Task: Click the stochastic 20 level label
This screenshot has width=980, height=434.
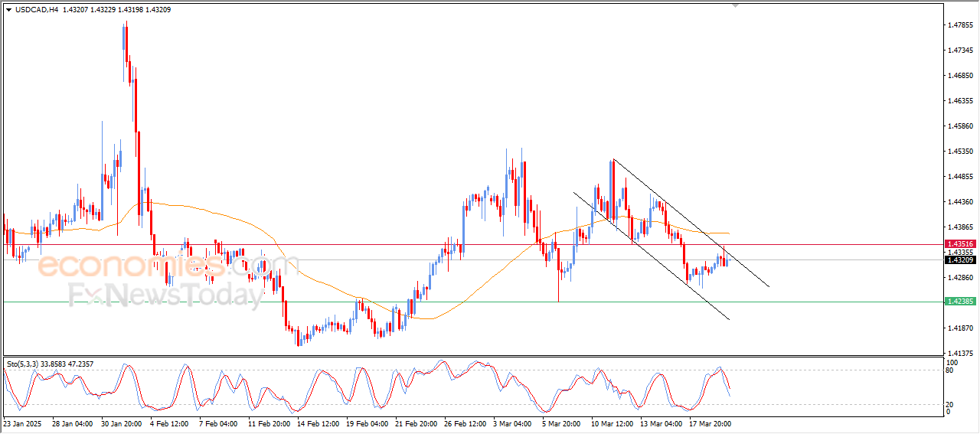Action: tap(950, 404)
